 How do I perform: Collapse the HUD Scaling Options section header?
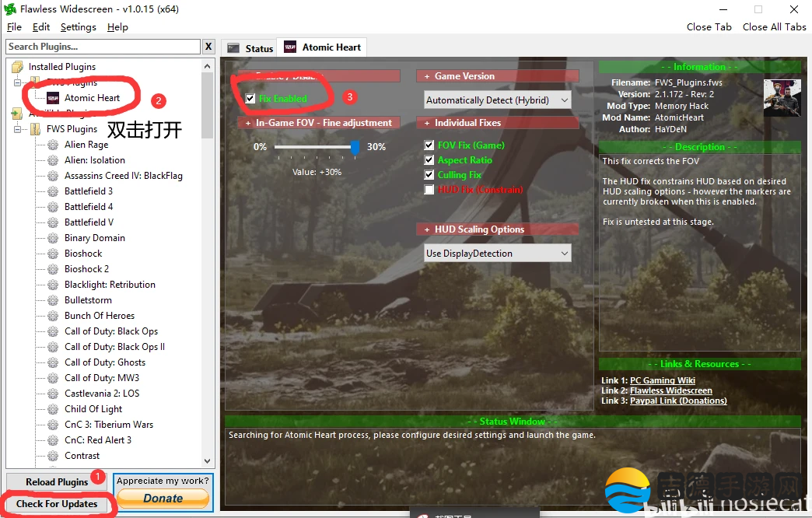[498, 229]
